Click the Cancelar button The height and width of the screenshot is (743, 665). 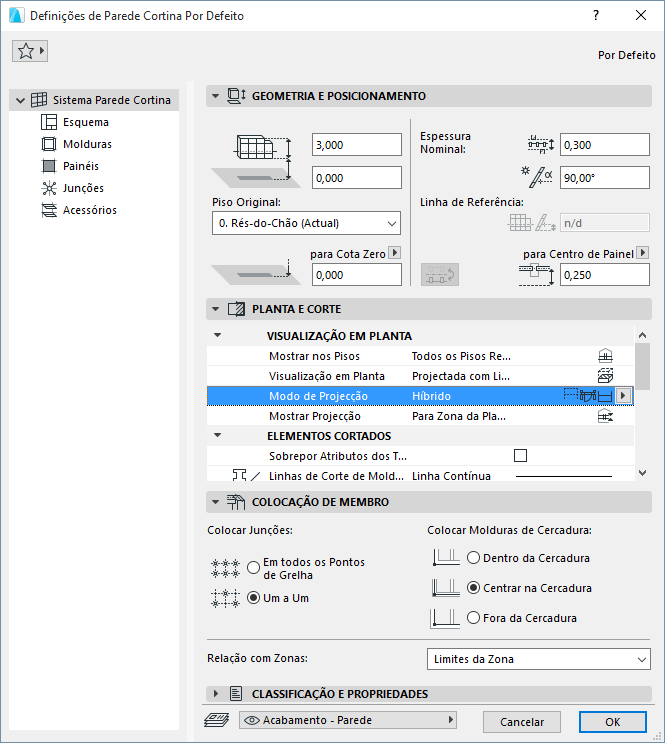(x=522, y=722)
